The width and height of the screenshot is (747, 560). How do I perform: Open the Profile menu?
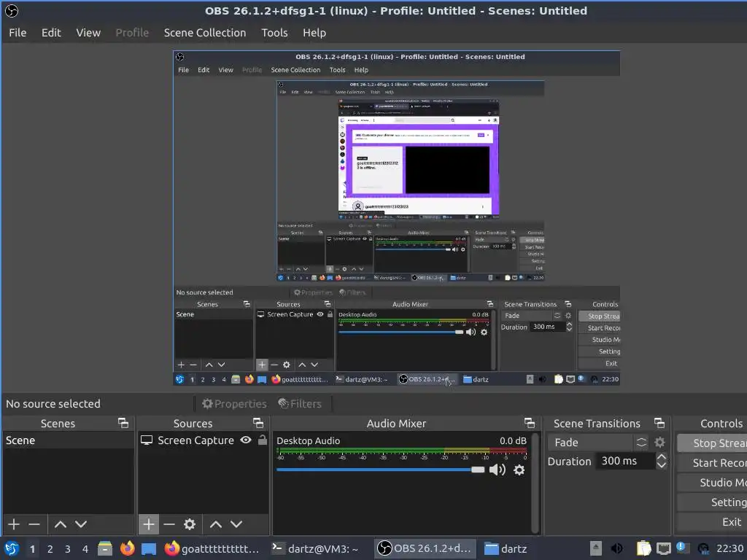(132, 32)
